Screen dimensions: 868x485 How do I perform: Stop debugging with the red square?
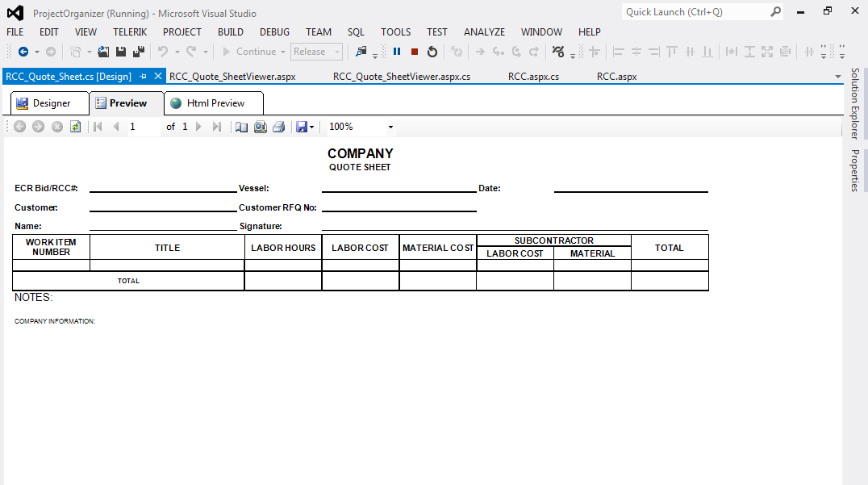pos(415,52)
